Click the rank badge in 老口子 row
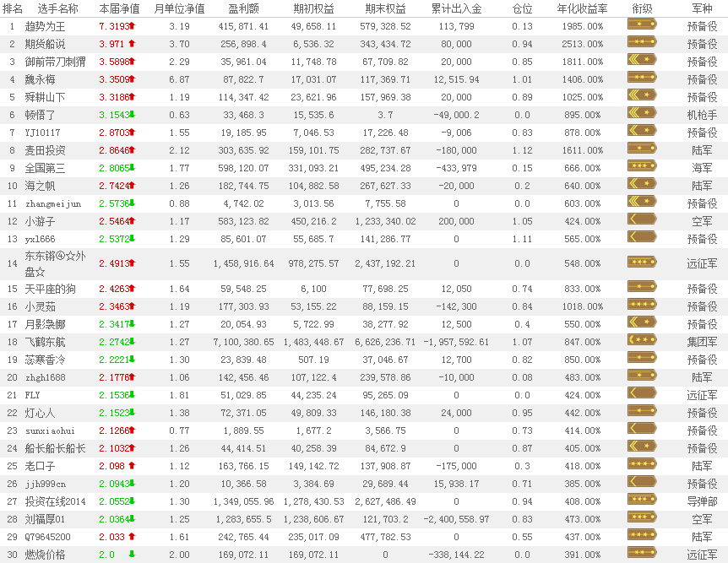Screen dimensions: 728x563 point(642,464)
